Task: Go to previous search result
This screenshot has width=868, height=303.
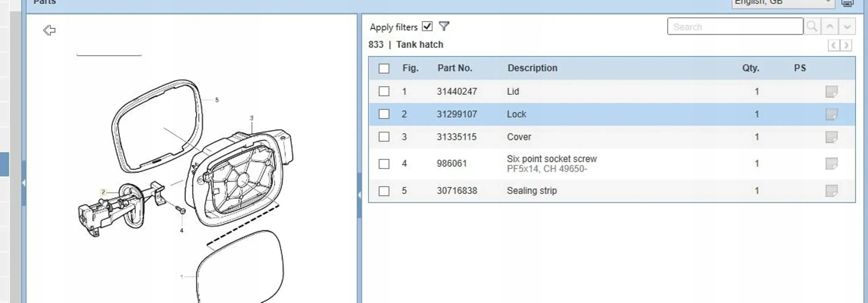Action: (829, 26)
